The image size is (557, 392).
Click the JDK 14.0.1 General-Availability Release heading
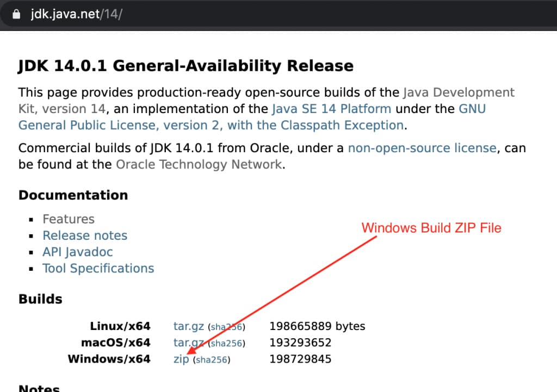point(186,66)
